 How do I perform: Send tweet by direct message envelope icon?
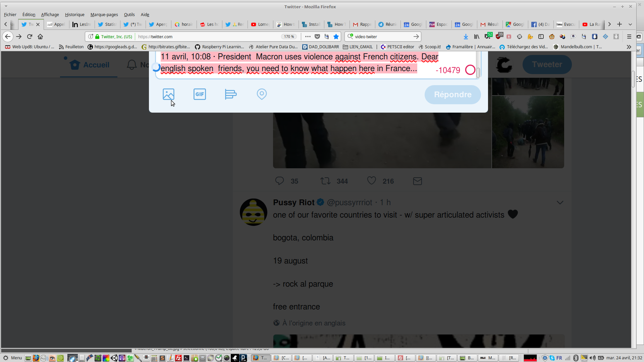(x=417, y=181)
